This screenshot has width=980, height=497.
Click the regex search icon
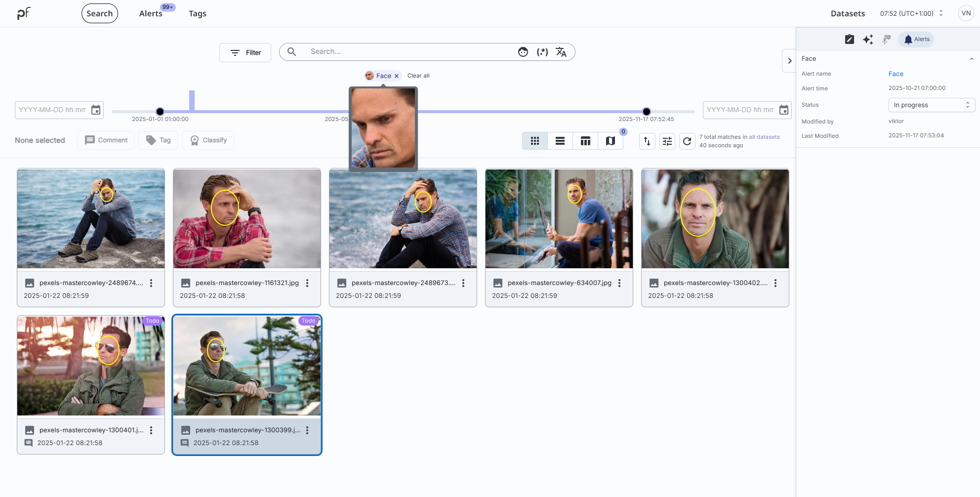(542, 52)
